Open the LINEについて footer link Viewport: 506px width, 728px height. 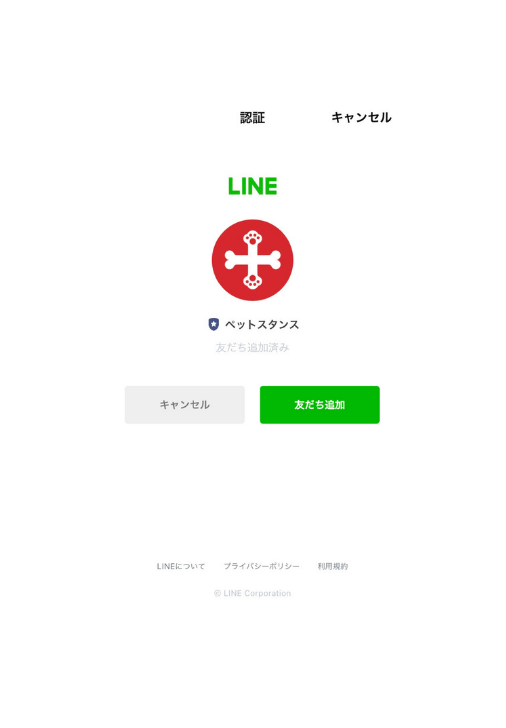[x=181, y=566]
